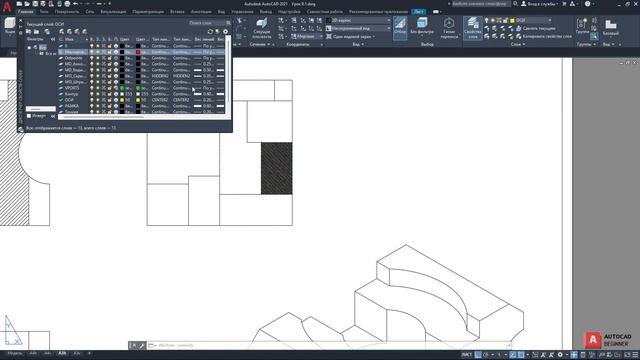Click Вход в службы sign-in button
The image size is (640, 360).
point(540,4)
